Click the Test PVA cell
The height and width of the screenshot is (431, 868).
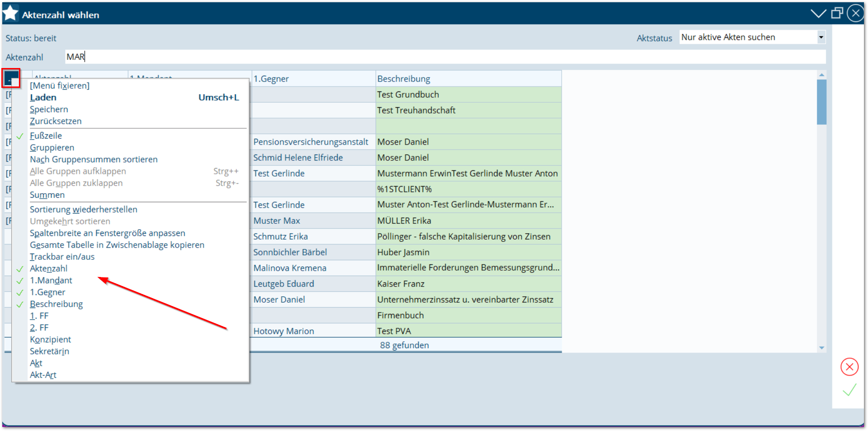pos(468,331)
